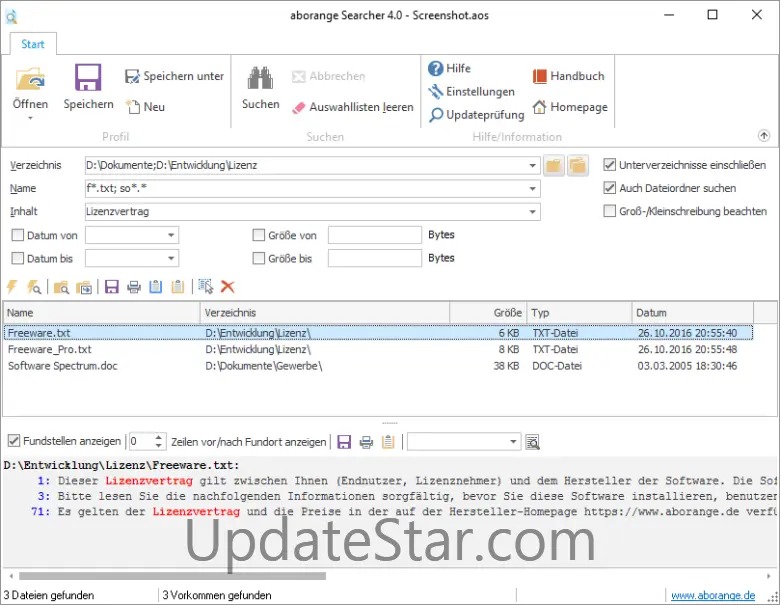The height and width of the screenshot is (605, 780).
Task: Uncheck Auch Dateiordner suchen
Action: pos(609,188)
